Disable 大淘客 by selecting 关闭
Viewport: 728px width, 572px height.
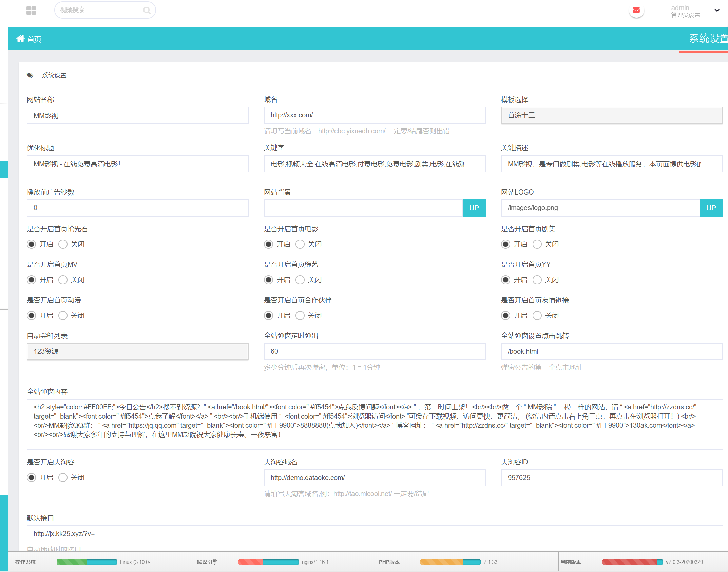pos(63,477)
